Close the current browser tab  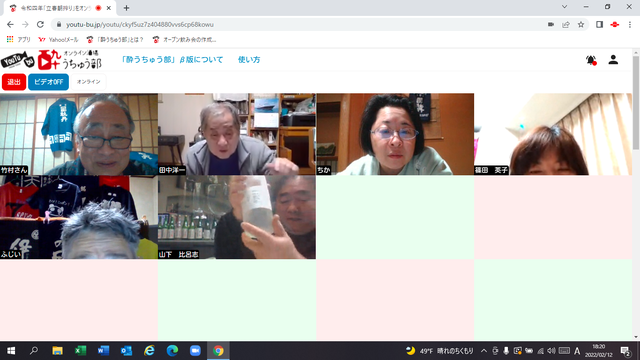(109, 8)
